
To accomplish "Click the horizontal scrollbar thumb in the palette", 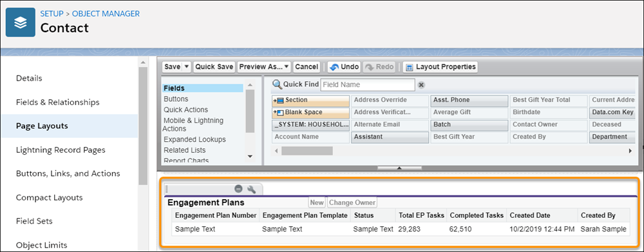I will (307, 151).
